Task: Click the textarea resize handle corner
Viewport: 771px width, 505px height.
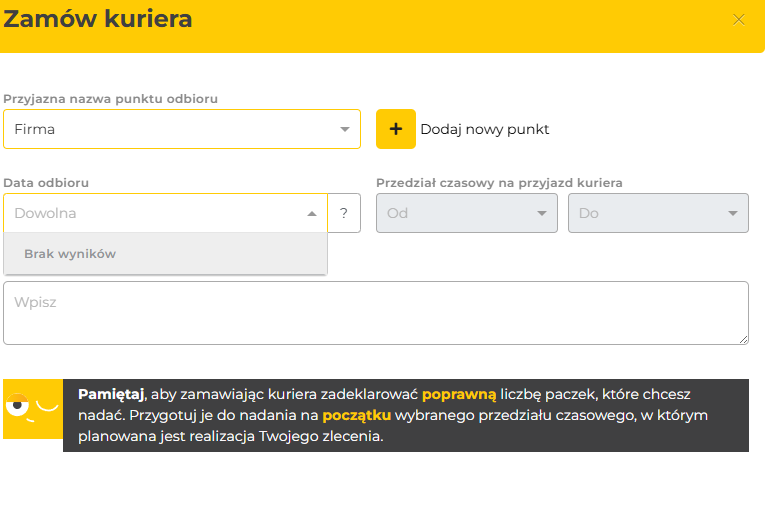Action: click(x=743, y=339)
